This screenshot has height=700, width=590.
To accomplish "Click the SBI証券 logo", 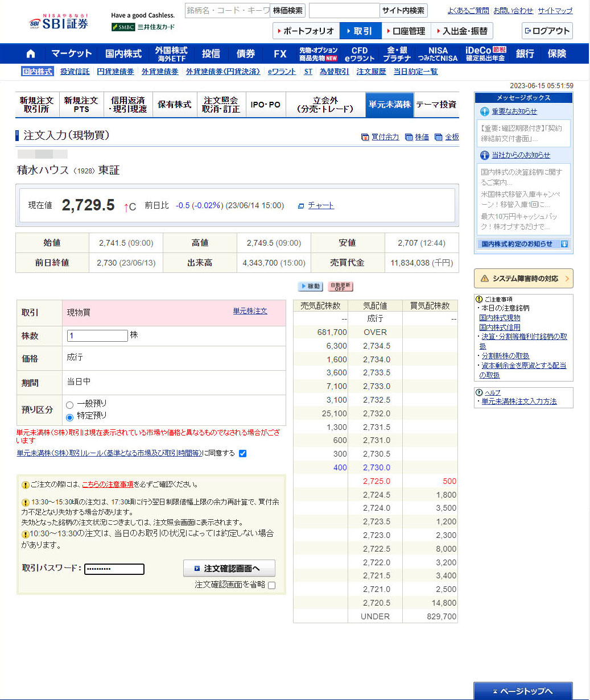I will point(59,23).
